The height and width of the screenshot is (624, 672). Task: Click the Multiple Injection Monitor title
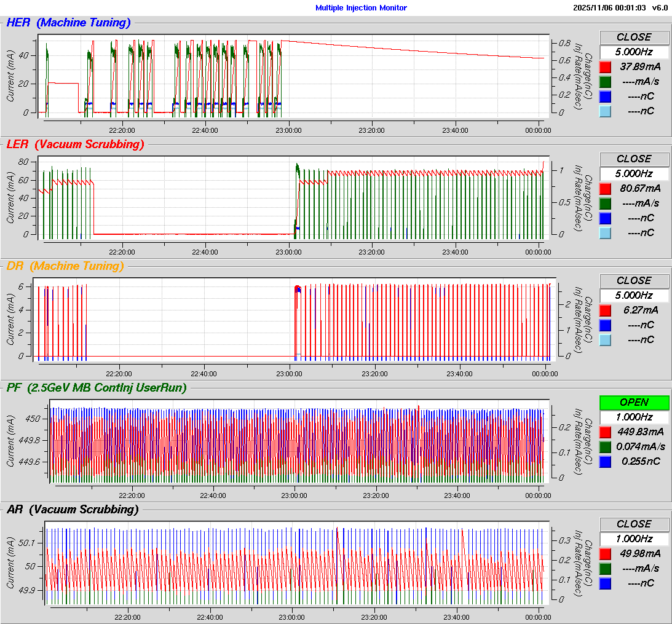361,8
